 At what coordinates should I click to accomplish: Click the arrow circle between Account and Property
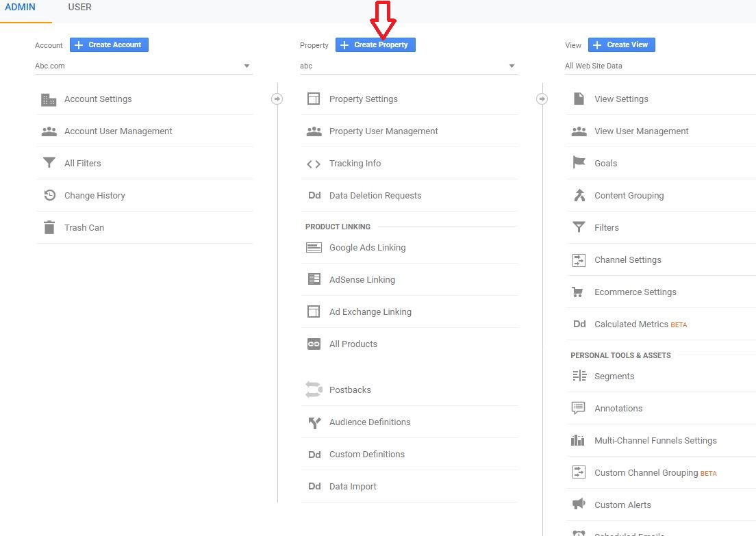[277, 99]
